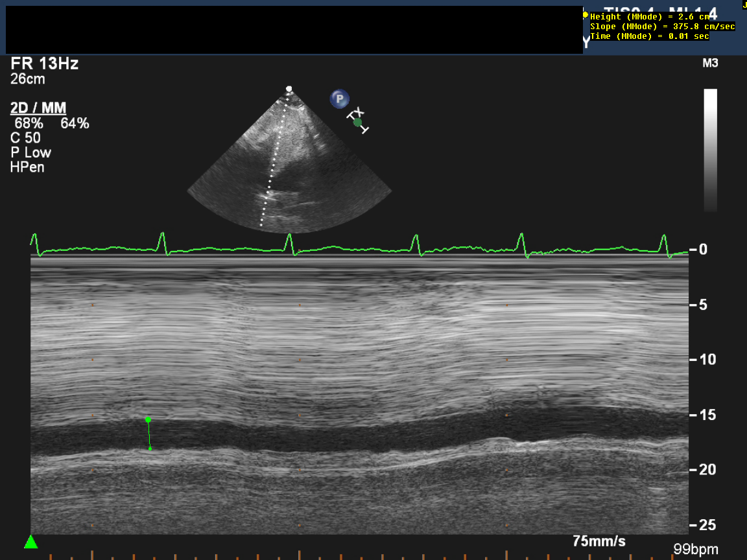This screenshot has width=747, height=560.
Task: Click the green TX focus marker icon
Action: click(x=357, y=122)
